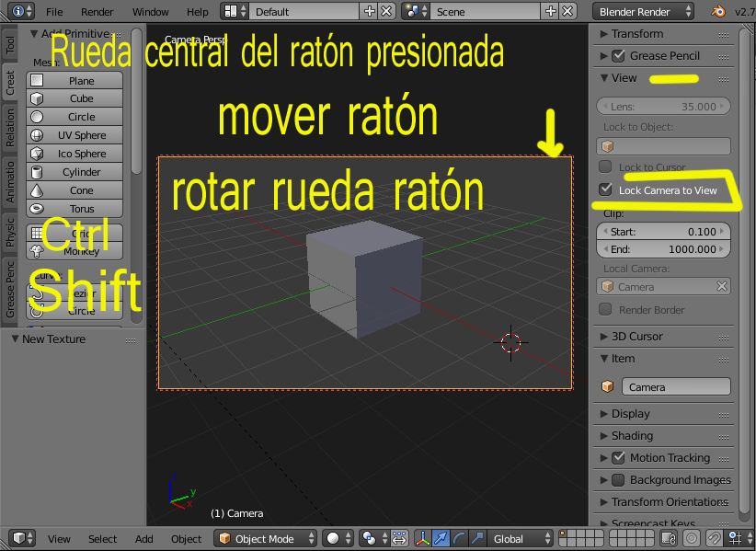Open the 3D view Select menu
This screenshot has width=756, height=551.
pos(102,538)
